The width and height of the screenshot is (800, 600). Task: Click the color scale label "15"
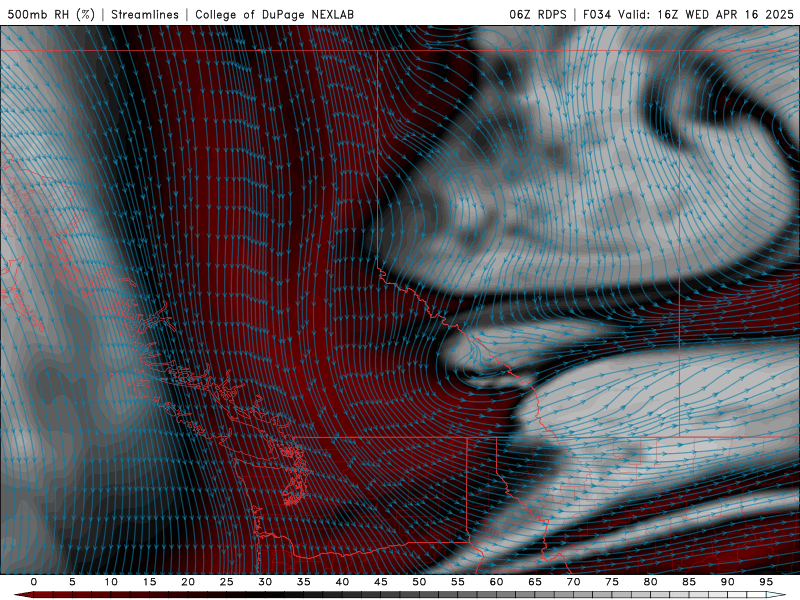[149, 582]
